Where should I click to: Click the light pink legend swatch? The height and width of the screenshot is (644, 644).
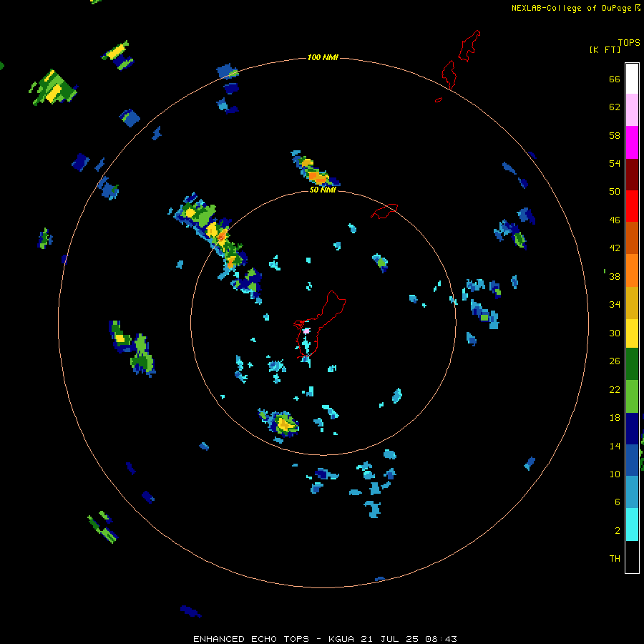[632, 109]
